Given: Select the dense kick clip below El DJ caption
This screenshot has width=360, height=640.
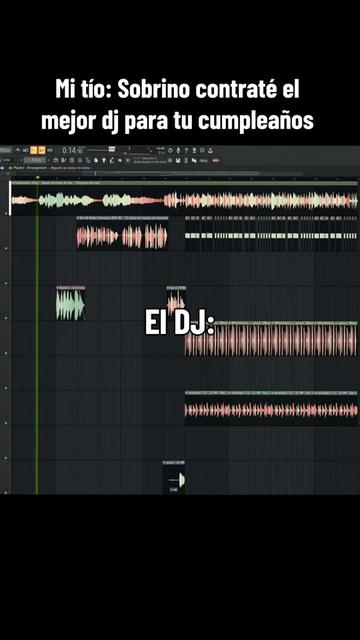Looking at the screenshot, I should tap(271, 338).
